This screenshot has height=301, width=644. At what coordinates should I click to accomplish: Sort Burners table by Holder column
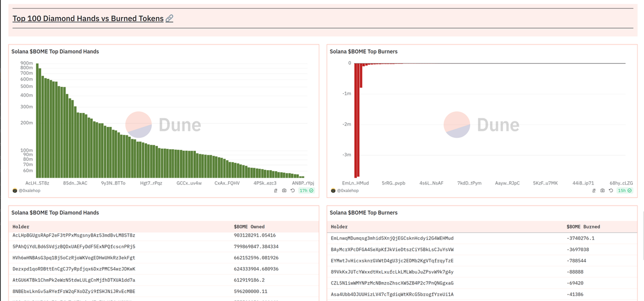pos(340,226)
